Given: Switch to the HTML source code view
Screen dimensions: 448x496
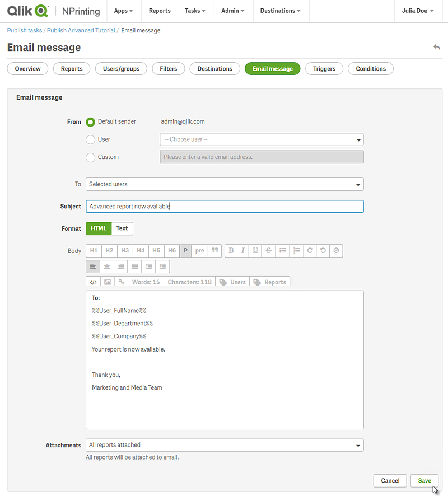Looking at the screenshot, I should click(x=93, y=282).
